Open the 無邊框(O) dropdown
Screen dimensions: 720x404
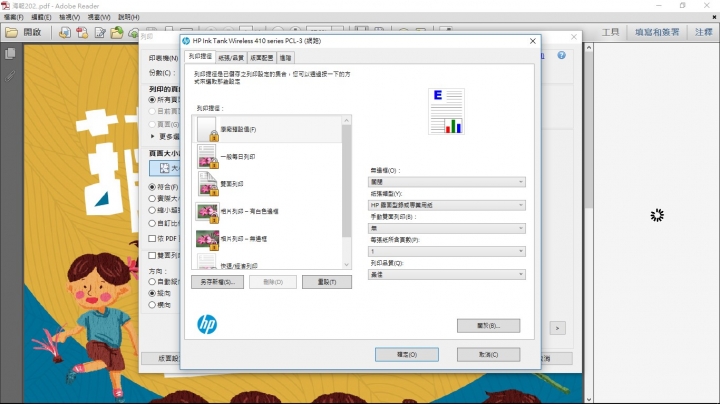pos(447,182)
